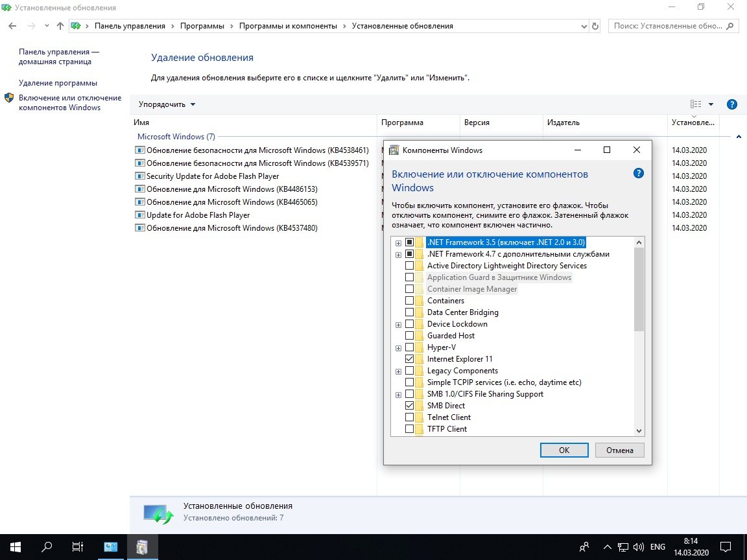Expand the .NET Framework 4.7 tree node
747x560 pixels.
398,255
